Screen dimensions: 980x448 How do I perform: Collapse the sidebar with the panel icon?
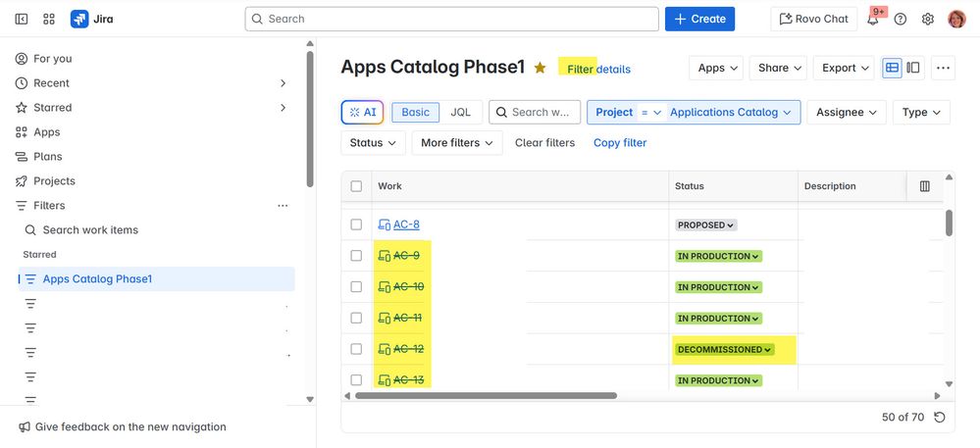(x=22, y=19)
